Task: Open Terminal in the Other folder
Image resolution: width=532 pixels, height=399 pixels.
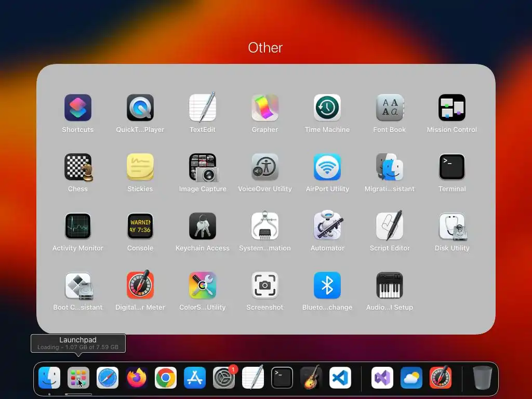Action: tap(452, 167)
